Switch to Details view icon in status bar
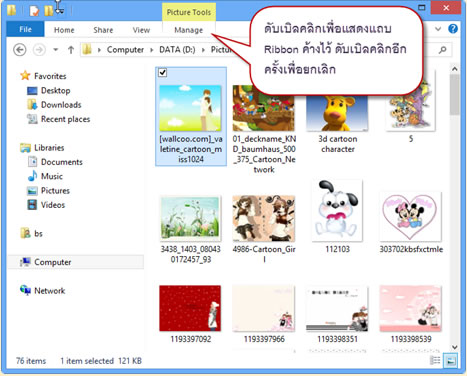Viewport: 467px width, 376px height. (435, 360)
